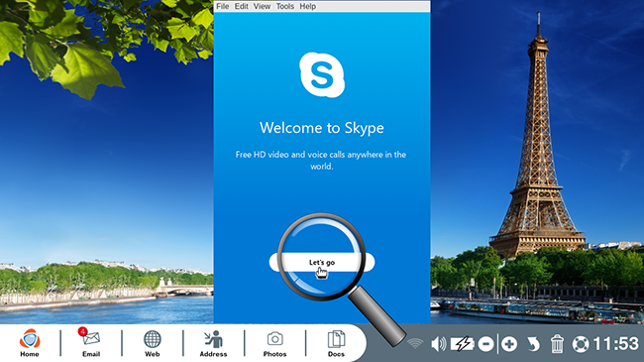Go to the Home launcher icon
This screenshot has width=644, height=362.
coord(30,343)
